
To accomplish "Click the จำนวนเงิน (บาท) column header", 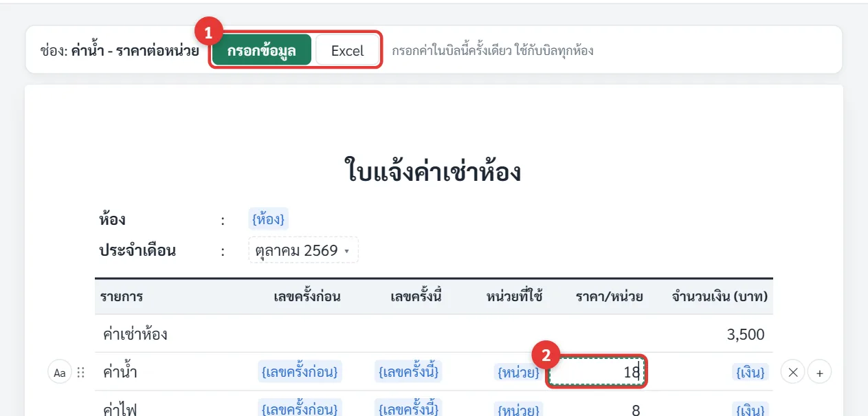I will click(720, 297).
